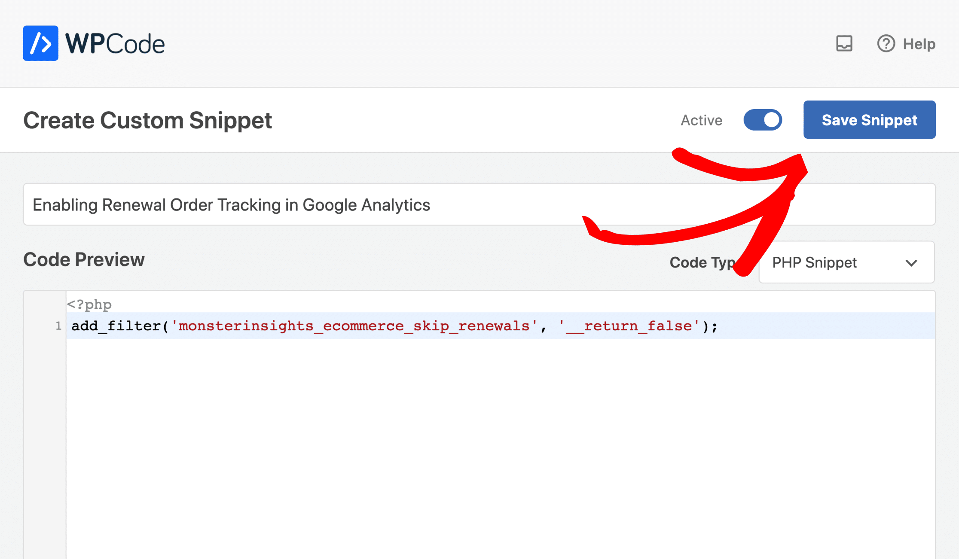This screenshot has width=959, height=560.
Task: Click the WPCode blue logo icon
Action: pos(40,43)
